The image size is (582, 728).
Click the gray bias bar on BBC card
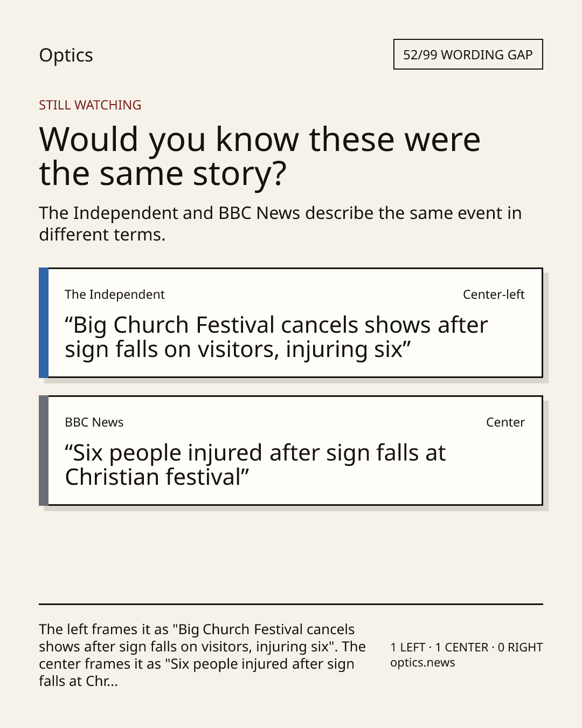coord(44,450)
